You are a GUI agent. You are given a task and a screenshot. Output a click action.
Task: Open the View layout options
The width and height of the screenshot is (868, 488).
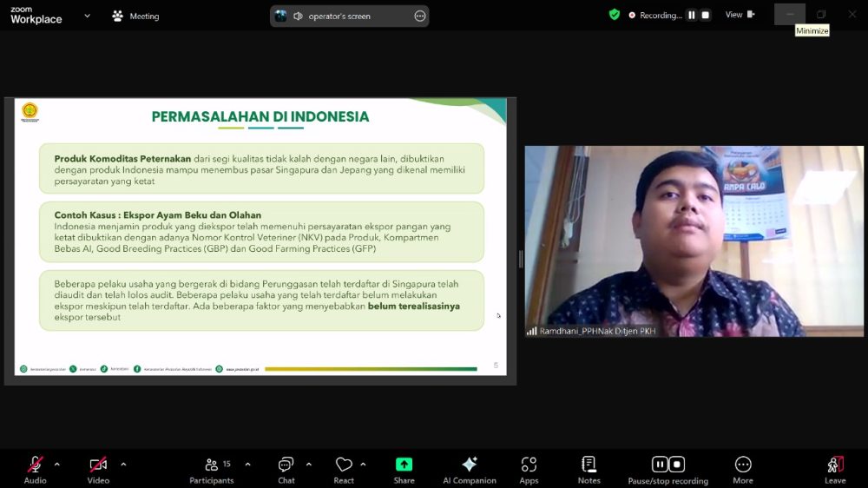click(x=740, y=15)
